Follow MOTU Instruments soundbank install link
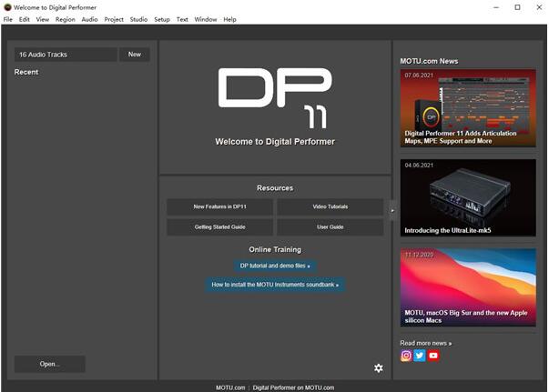Screen dimensions: 549x392 pyautogui.click(x=275, y=285)
